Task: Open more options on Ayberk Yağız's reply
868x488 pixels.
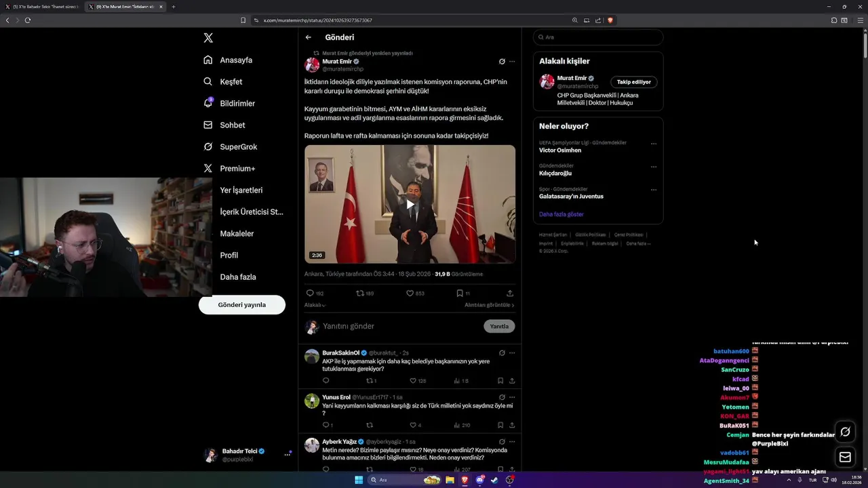Action: coord(512,441)
